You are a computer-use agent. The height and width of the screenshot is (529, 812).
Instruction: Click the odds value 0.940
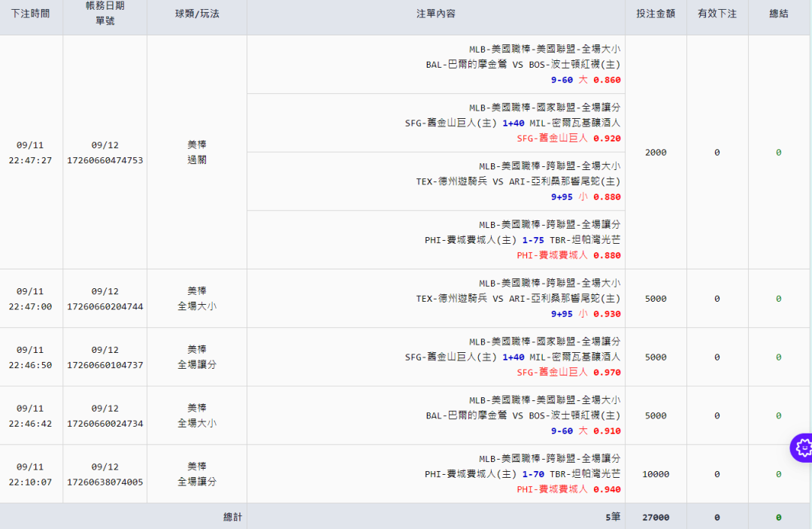607,490
